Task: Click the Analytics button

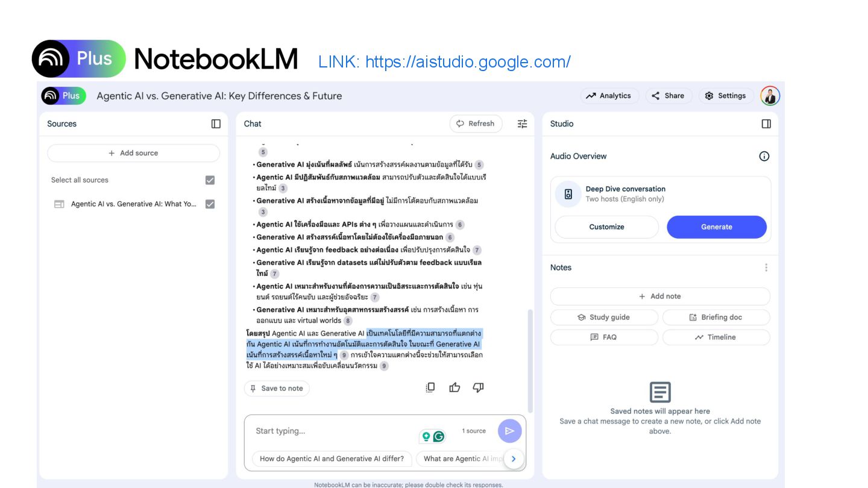Action: tap(609, 96)
